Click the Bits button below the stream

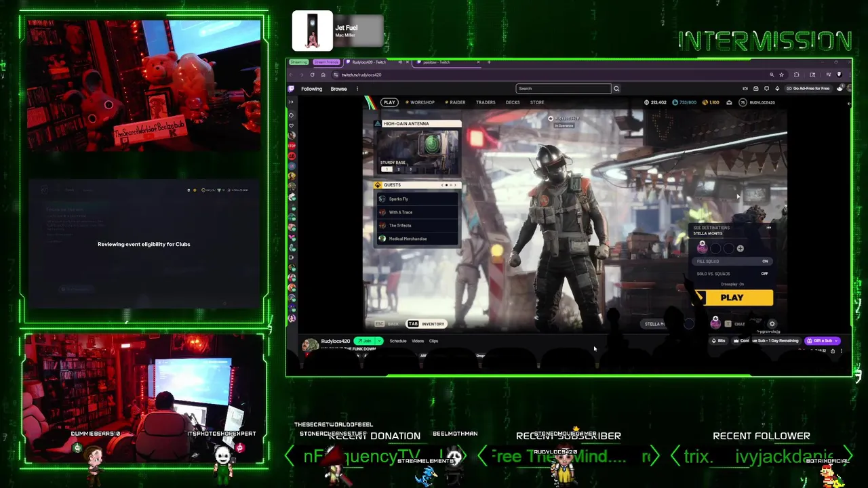click(x=718, y=341)
